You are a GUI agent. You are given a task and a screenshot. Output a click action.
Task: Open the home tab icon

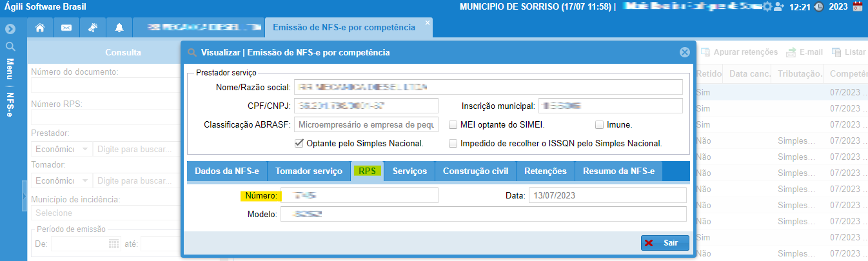click(40, 28)
